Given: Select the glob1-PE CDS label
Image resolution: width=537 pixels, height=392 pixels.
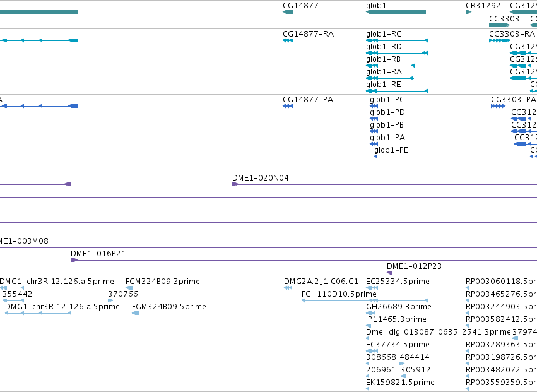Looking at the screenshot, I should 391,150.
